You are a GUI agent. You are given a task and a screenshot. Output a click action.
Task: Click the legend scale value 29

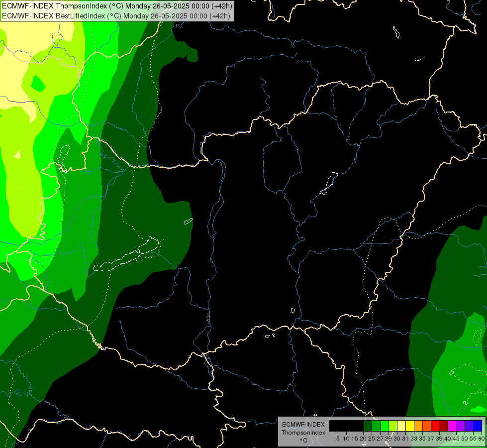[x=389, y=439]
